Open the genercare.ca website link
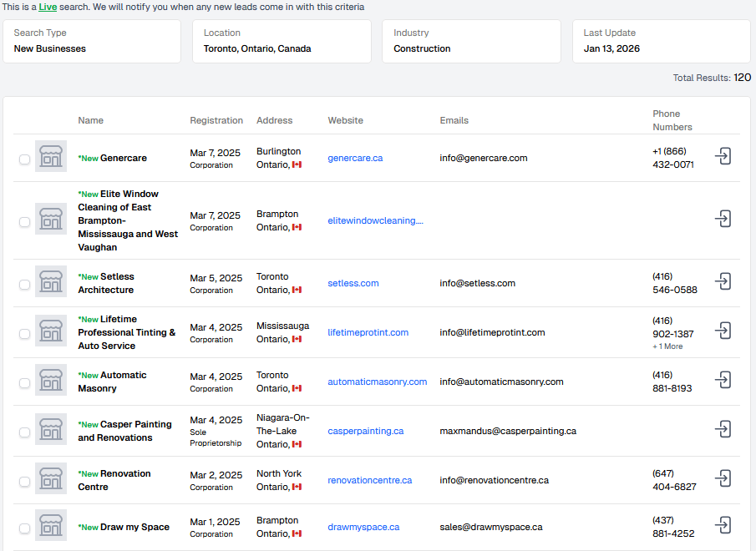Image resolution: width=756 pixels, height=551 pixels. 355,158
